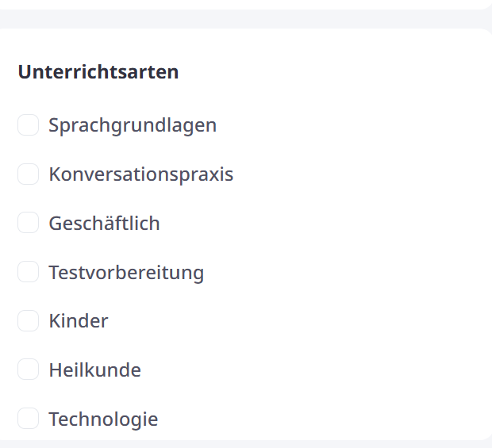Tick the Sprachgrundlagen checkbox

click(x=28, y=125)
